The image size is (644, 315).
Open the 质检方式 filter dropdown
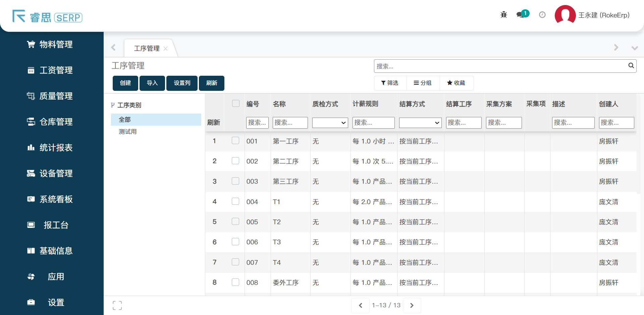330,123
